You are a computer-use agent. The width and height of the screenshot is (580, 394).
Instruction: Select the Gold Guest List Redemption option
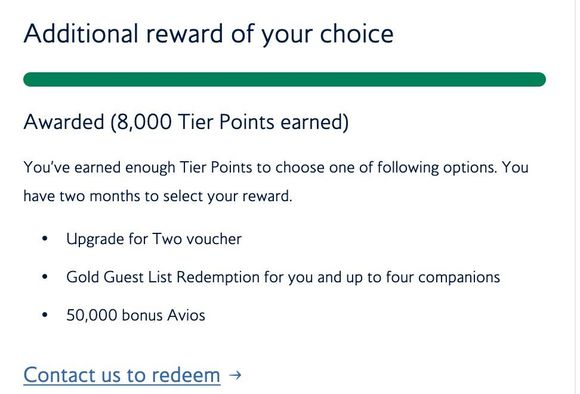coord(283,277)
